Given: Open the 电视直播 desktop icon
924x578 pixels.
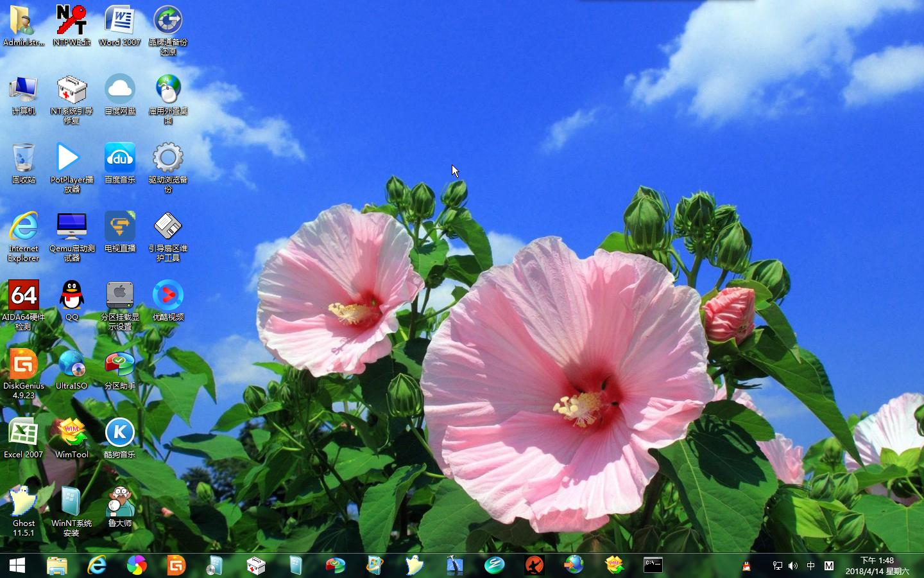Looking at the screenshot, I should pos(120,232).
